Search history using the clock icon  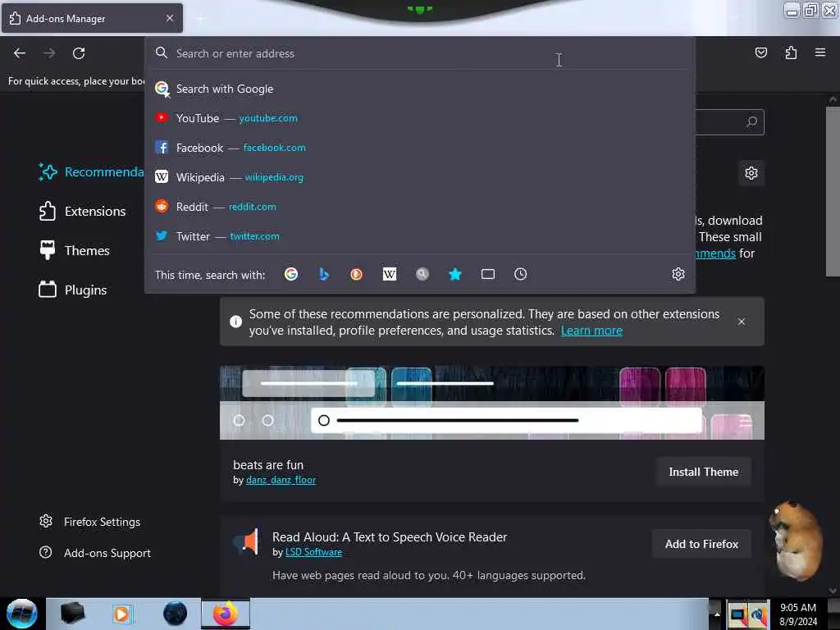point(520,274)
